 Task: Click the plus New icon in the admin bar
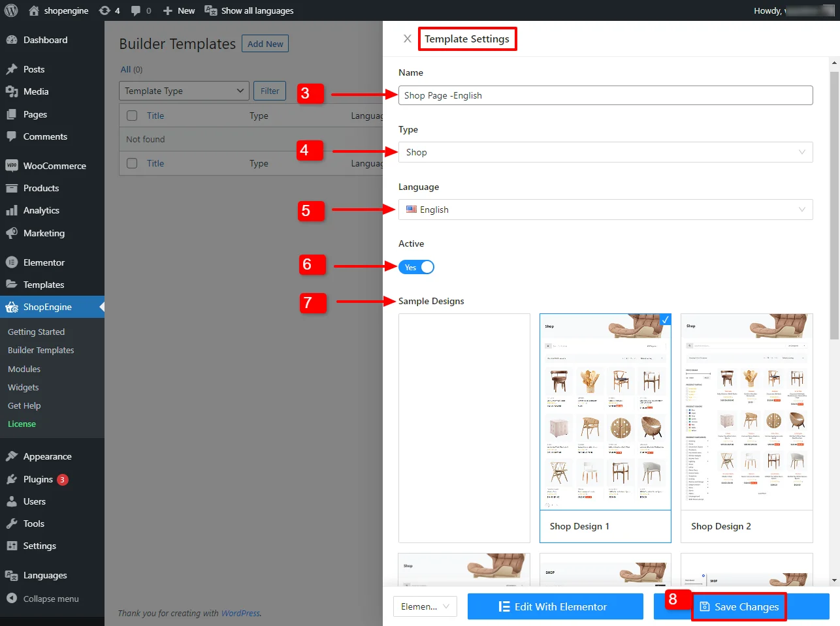click(x=168, y=10)
